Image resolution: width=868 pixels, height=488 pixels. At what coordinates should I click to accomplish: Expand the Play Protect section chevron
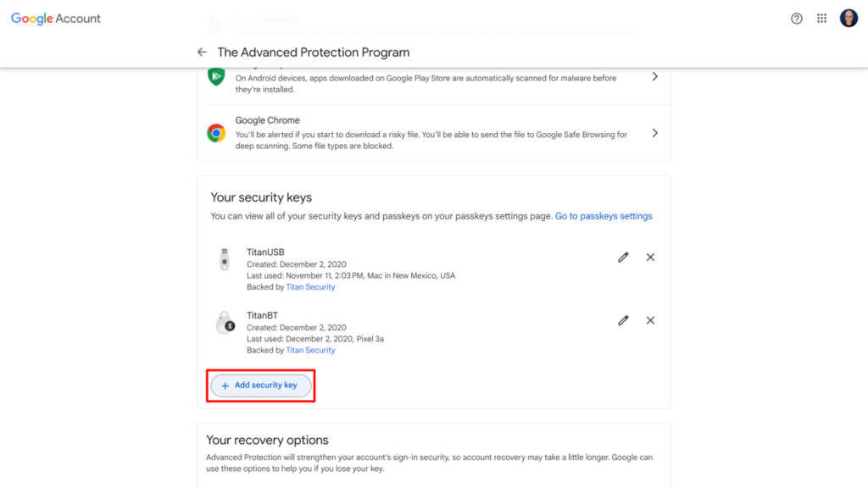(x=654, y=75)
